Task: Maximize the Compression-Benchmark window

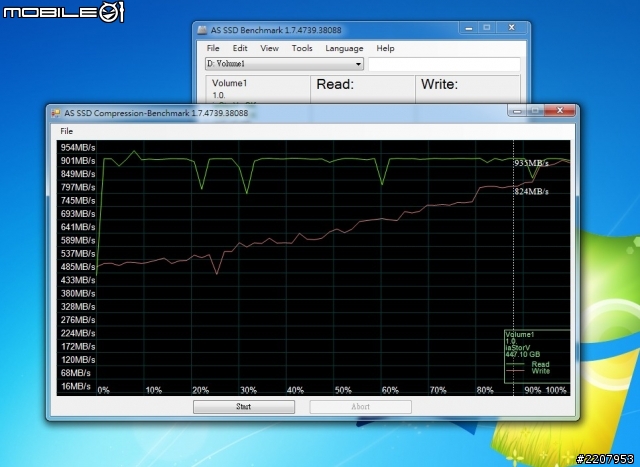Action: point(535,111)
